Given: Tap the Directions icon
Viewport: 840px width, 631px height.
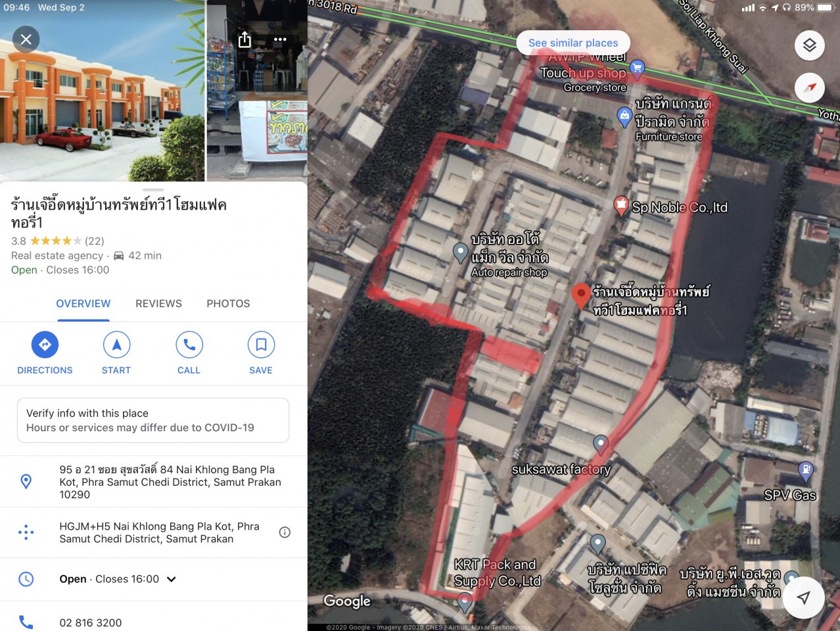Looking at the screenshot, I should pos(45,344).
